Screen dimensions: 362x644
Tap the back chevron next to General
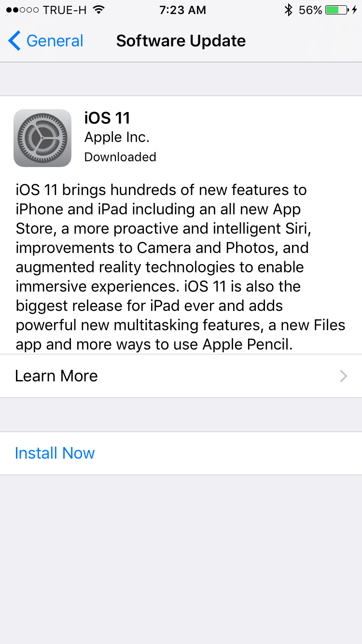[14, 41]
